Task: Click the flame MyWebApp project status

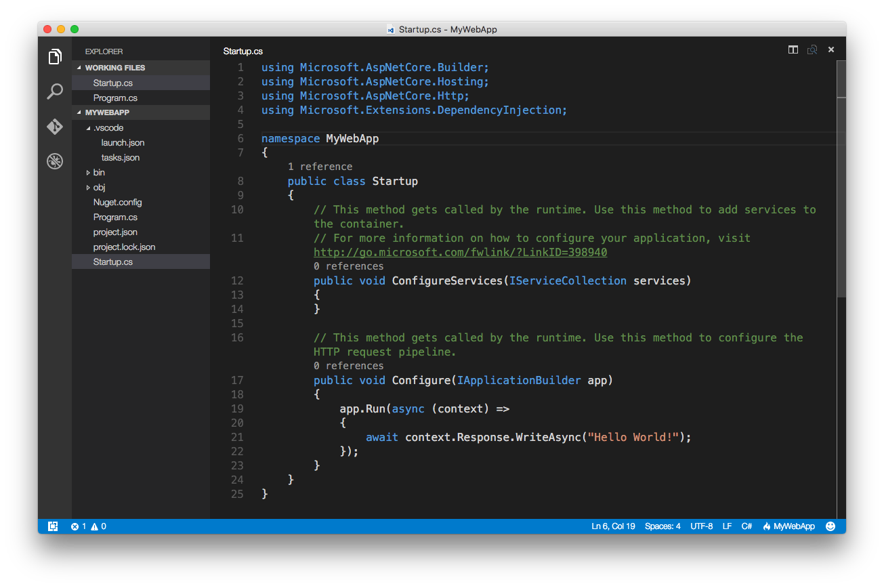Action: click(788, 526)
